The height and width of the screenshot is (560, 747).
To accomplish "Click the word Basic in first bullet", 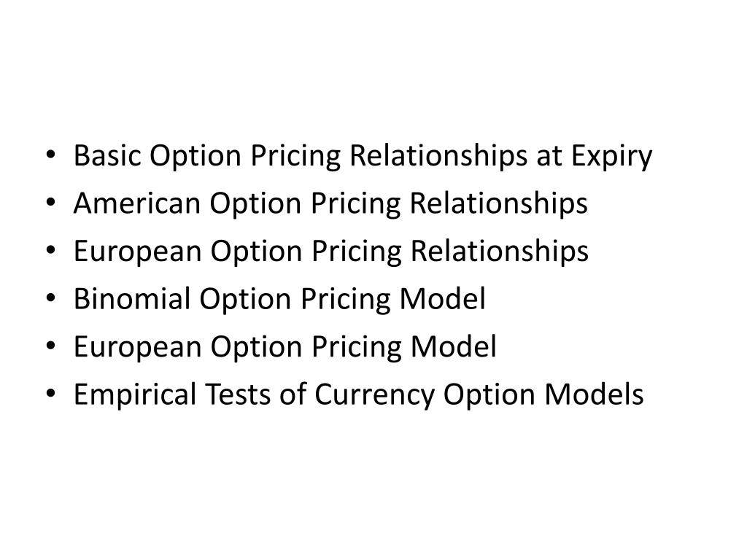I will tap(107, 156).
